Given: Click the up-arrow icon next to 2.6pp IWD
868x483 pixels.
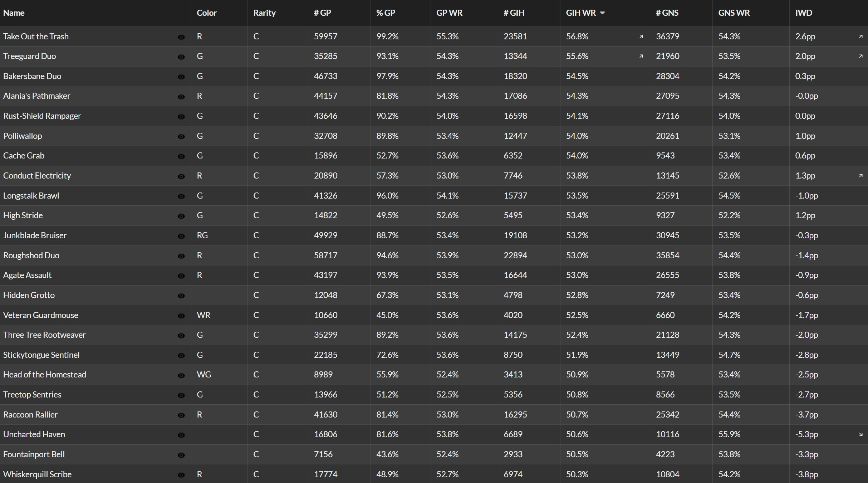Looking at the screenshot, I should 861,36.
